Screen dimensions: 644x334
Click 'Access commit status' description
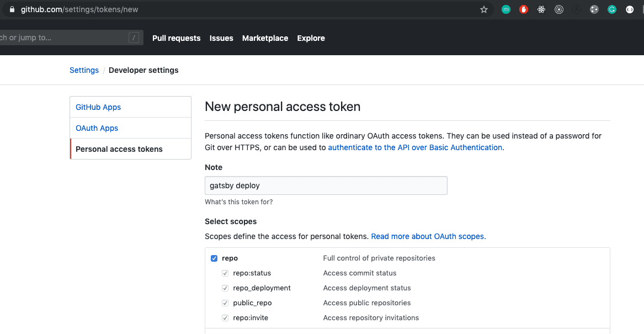[x=360, y=273]
